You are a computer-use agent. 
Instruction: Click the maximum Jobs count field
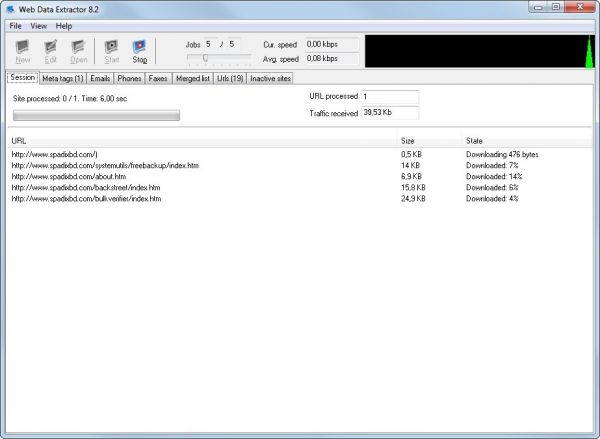[x=234, y=44]
